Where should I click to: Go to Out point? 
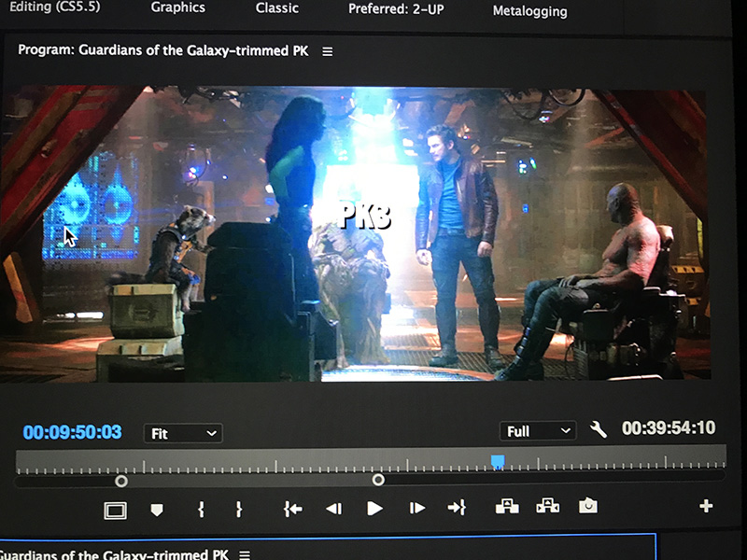coord(457,508)
